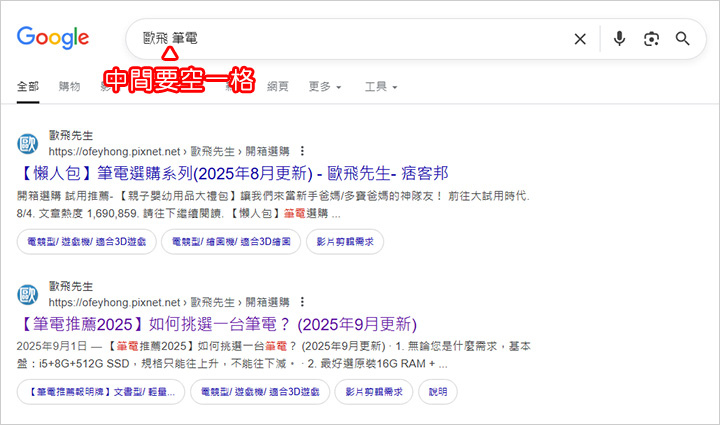720x425 pixels.
Task: Open 電競型/ 遊戲機/ 適合3D遊戲 chip under second result
Action: (x=260, y=392)
